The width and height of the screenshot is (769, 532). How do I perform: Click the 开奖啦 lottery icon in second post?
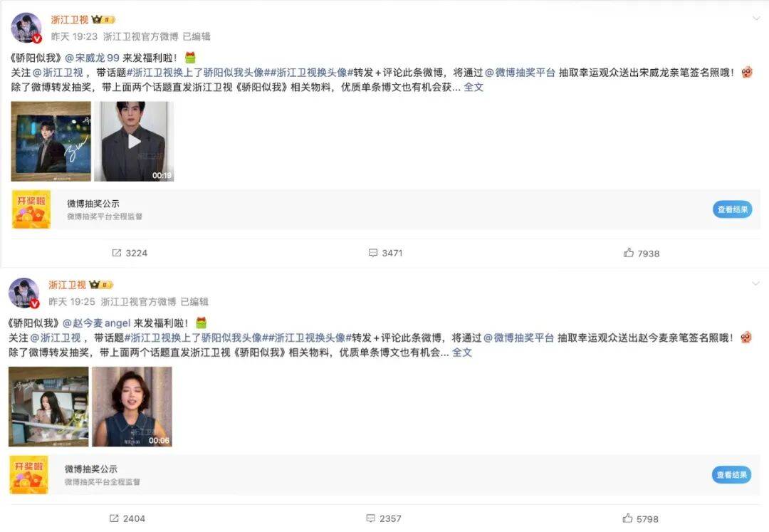point(29,474)
